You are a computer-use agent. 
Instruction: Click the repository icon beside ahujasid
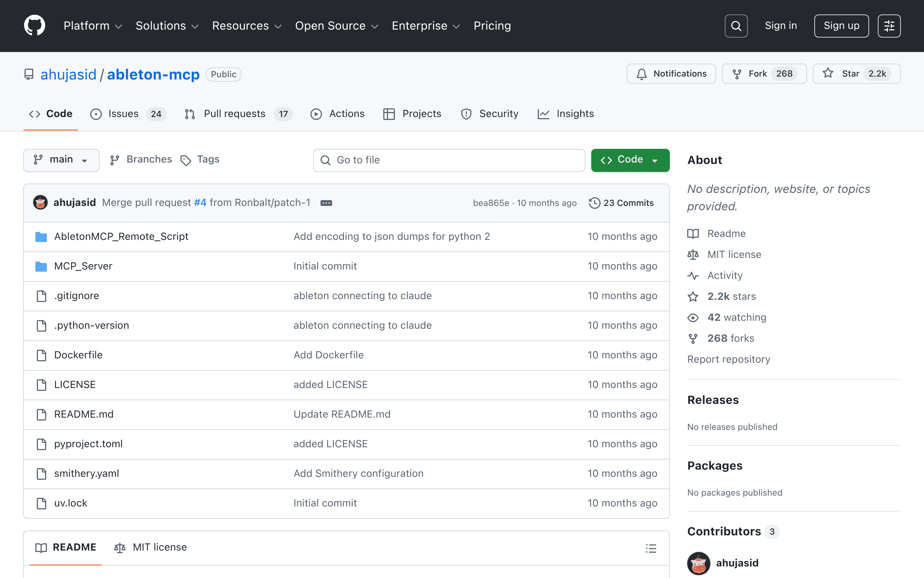[29, 74]
